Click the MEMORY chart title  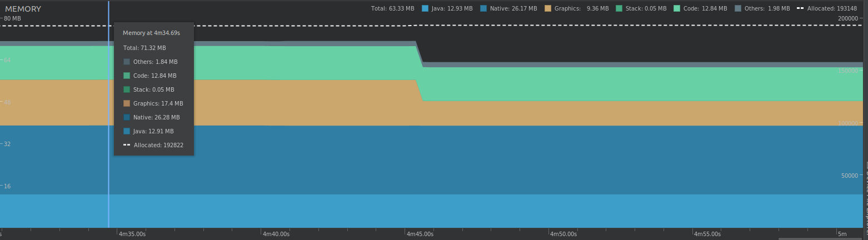(23, 9)
